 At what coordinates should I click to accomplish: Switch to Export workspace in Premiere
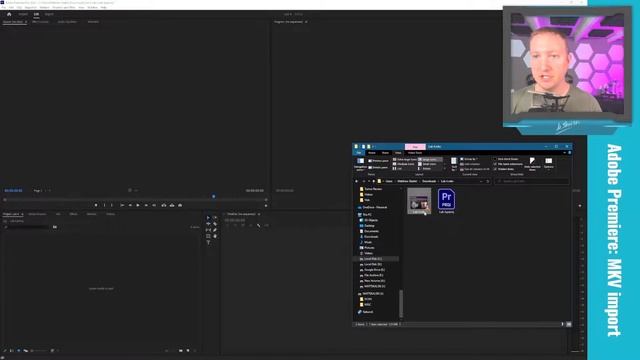(49, 14)
